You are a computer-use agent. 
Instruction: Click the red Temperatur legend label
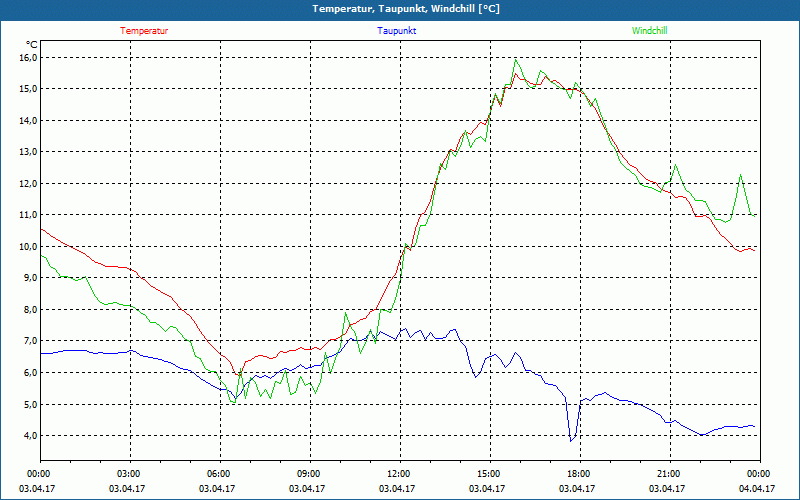(144, 31)
